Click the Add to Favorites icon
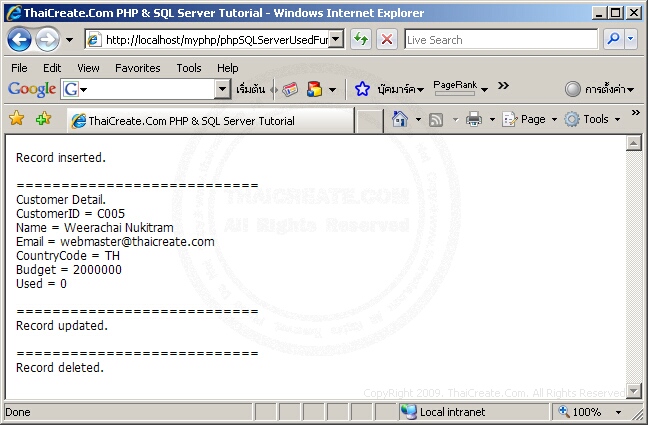 click(x=43, y=119)
